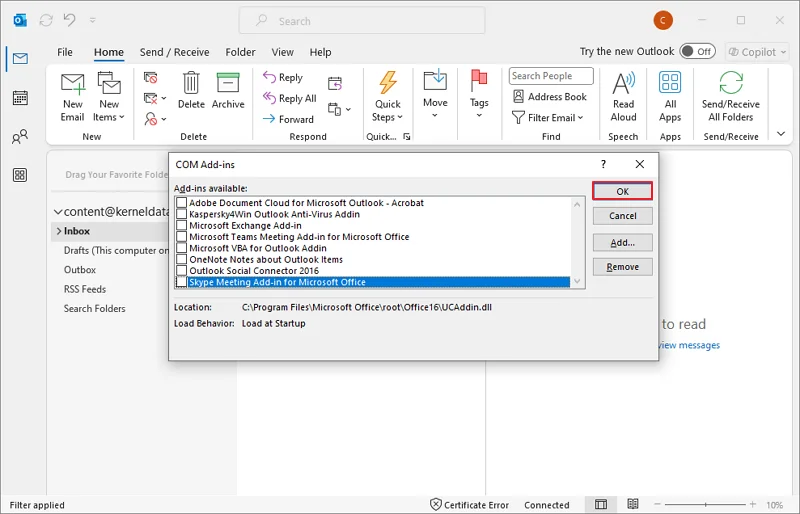Open the Tags flag menu
This screenshot has width=800, height=514.
click(479, 95)
